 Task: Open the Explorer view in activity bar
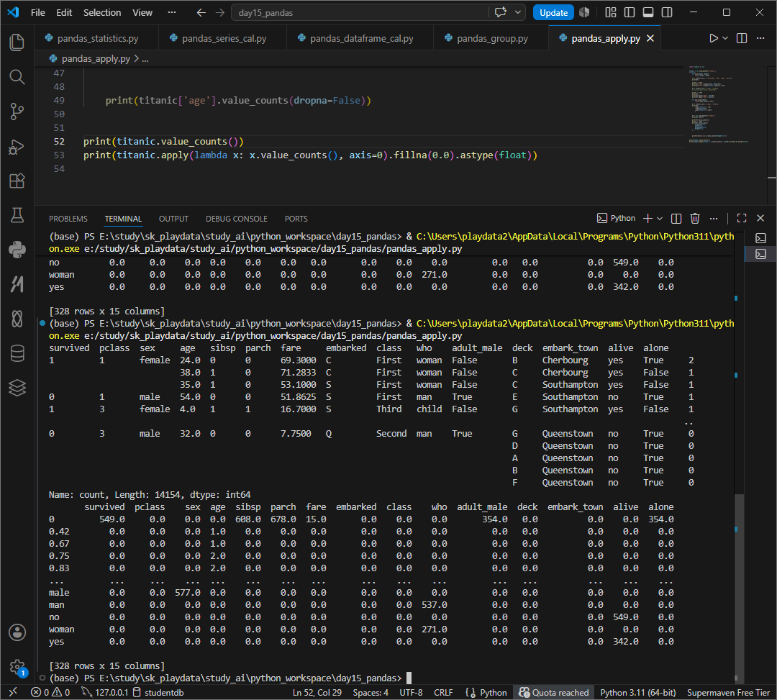[17, 42]
